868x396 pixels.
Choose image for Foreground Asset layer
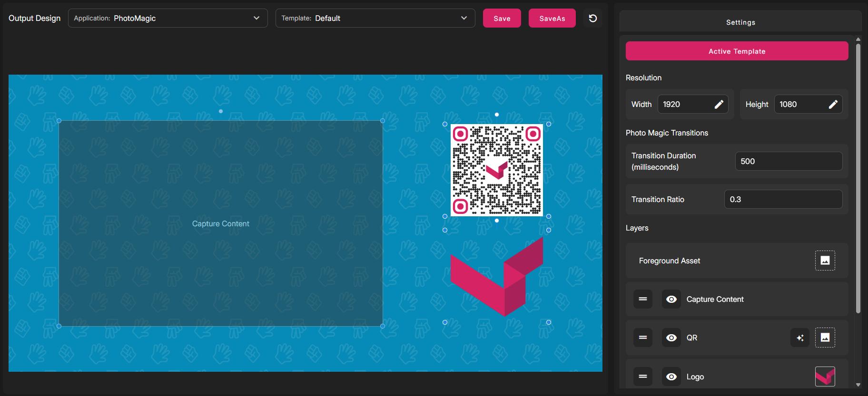pos(825,261)
